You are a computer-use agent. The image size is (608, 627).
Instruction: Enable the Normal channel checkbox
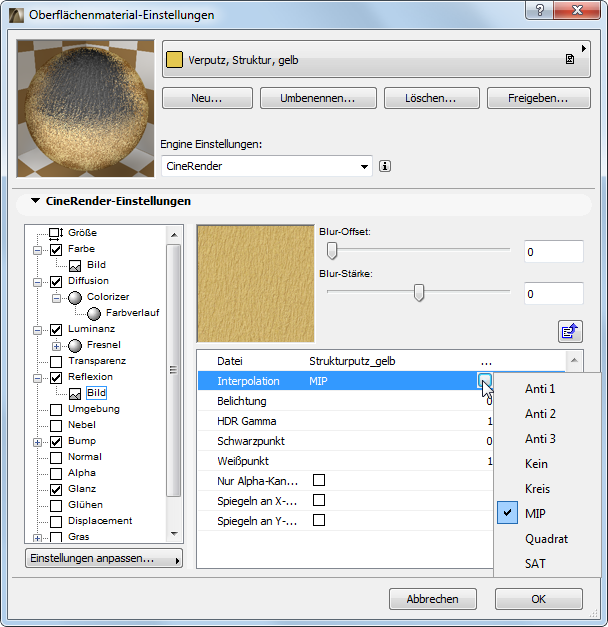tap(56, 458)
